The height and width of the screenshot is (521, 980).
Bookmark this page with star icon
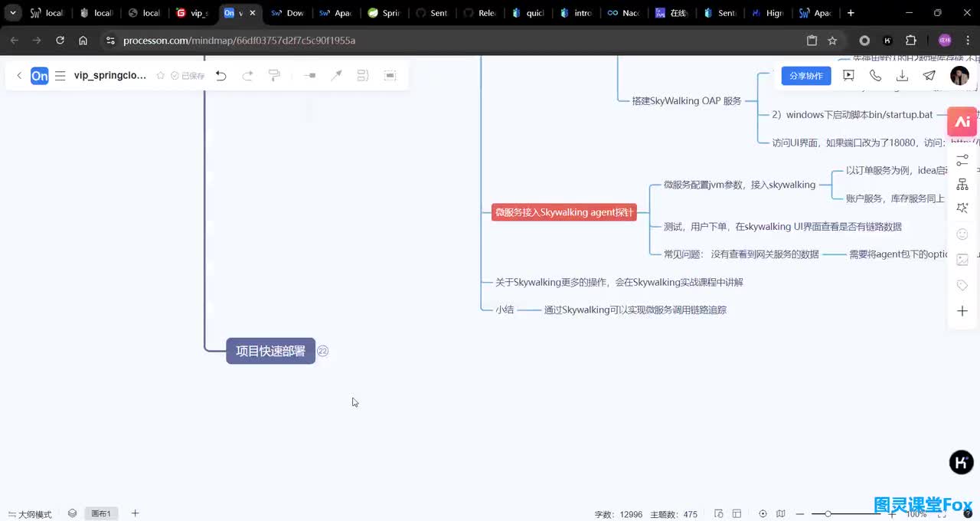tap(832, 41)
